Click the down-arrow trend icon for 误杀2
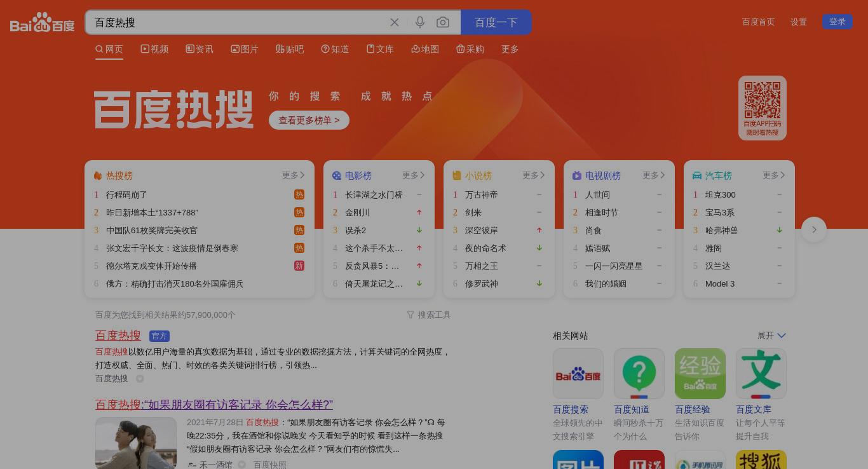Screen dimensions: 868x469 419,230
